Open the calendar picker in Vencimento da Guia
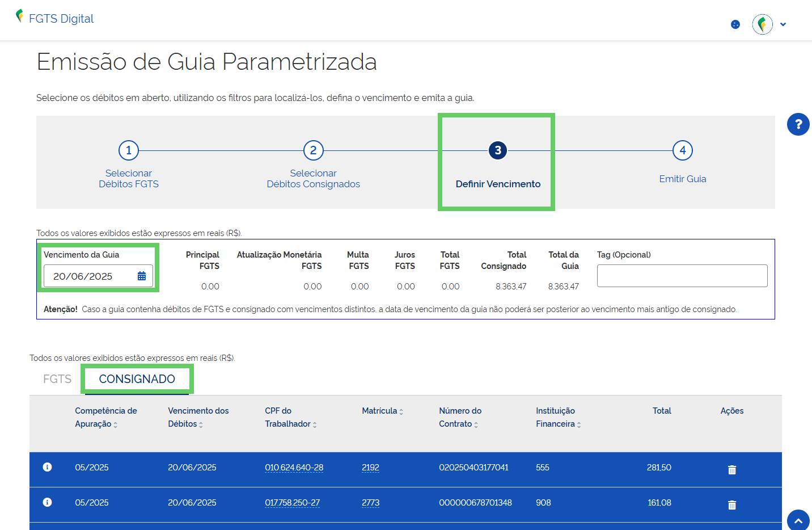This screenshot has height=530, width=812. click(142, 276)
